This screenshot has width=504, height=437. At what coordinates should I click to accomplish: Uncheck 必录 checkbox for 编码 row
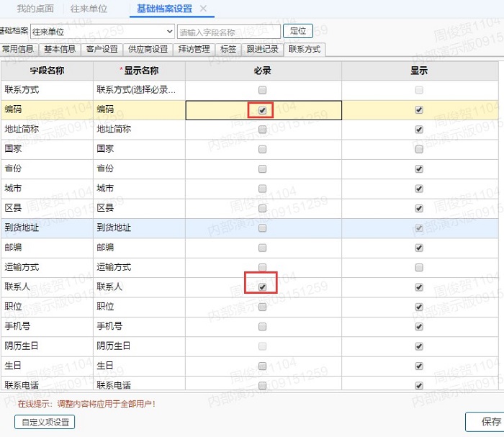262,110
